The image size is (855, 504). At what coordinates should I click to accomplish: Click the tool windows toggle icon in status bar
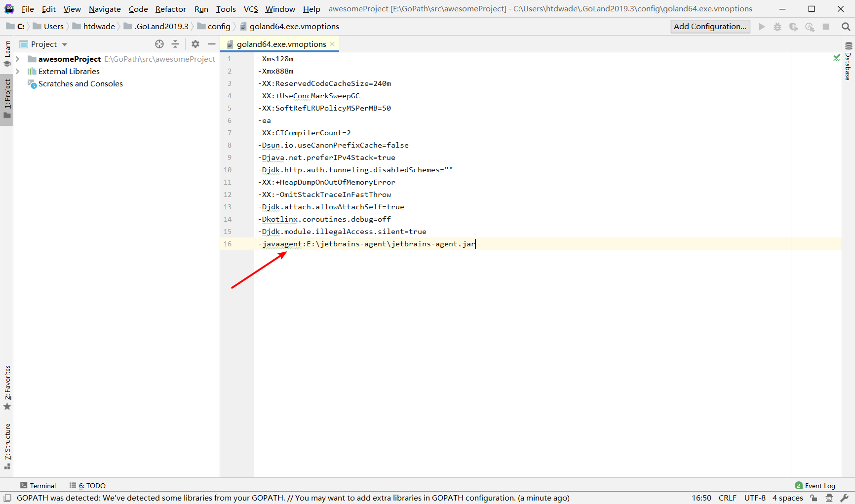pyautogui.click(x=7, y=498)
